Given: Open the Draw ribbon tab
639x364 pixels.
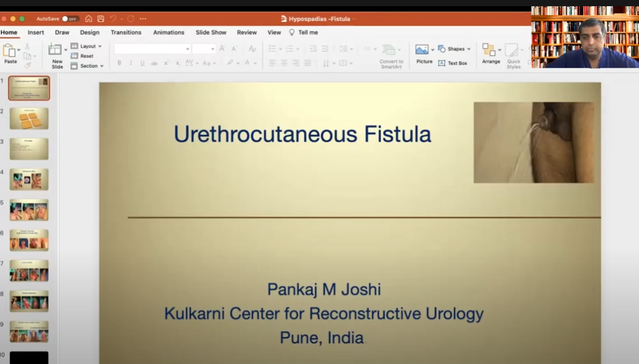Looking at the screenshot, I should click(x=62, y=33).
